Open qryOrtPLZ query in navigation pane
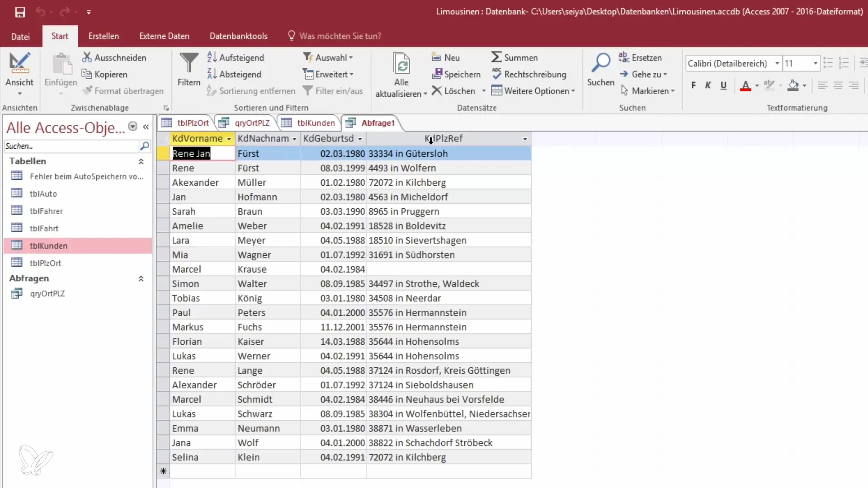Image resolution: width=868 pixels, height=488 pixels. [x=47, y=293]
